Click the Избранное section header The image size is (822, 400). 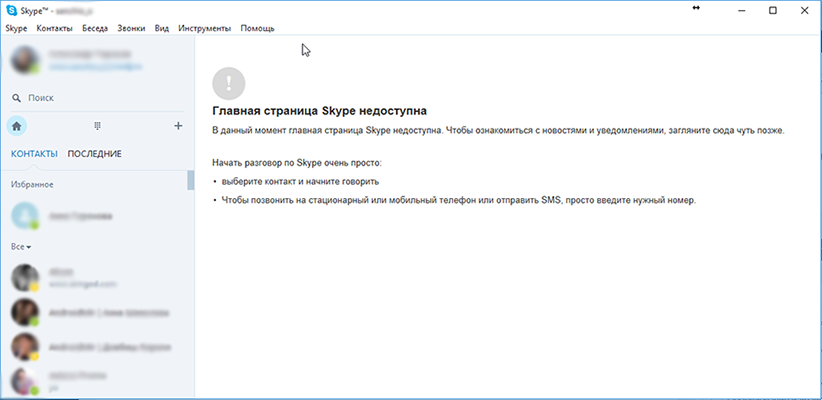[32, 185]
